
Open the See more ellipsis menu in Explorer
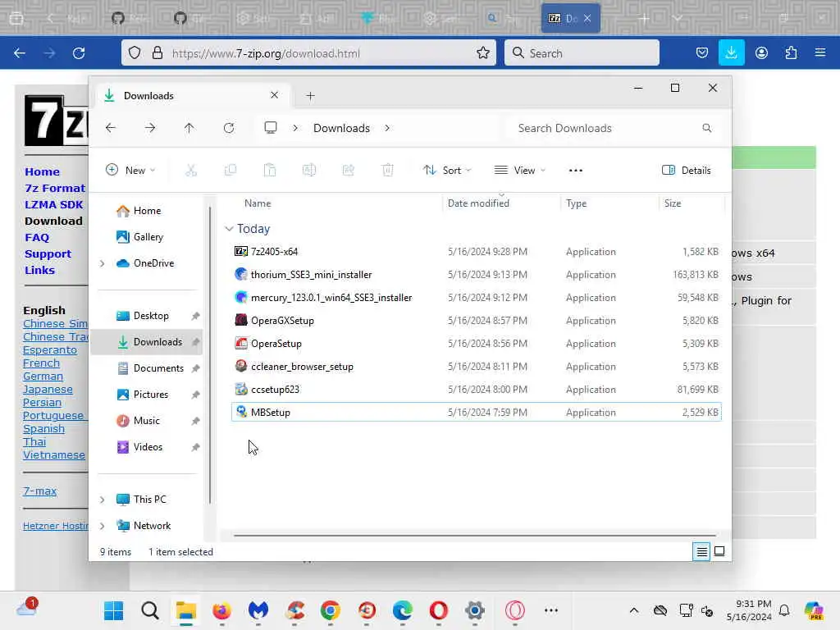(x=575, y=171)
